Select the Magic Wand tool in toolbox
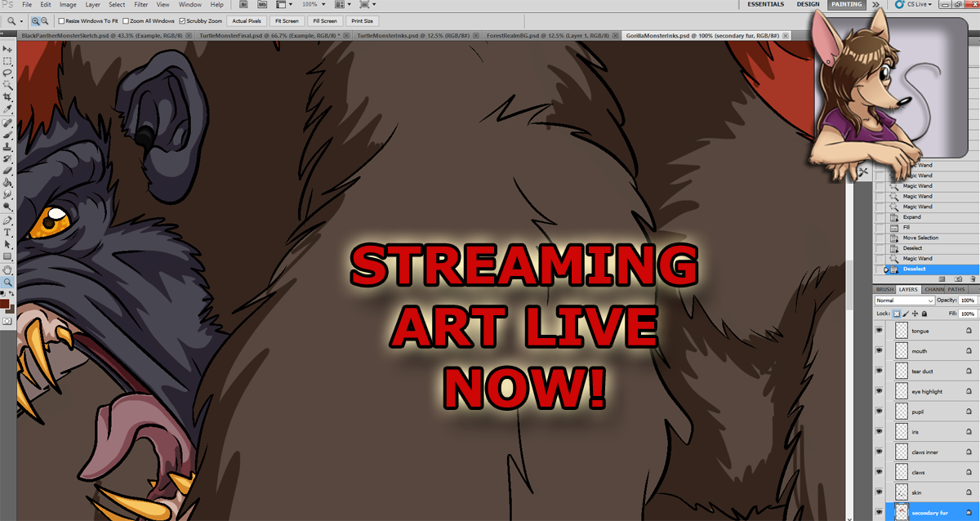Image resolution: width=980 pixels, height=521 pixels. pos(7,84)
